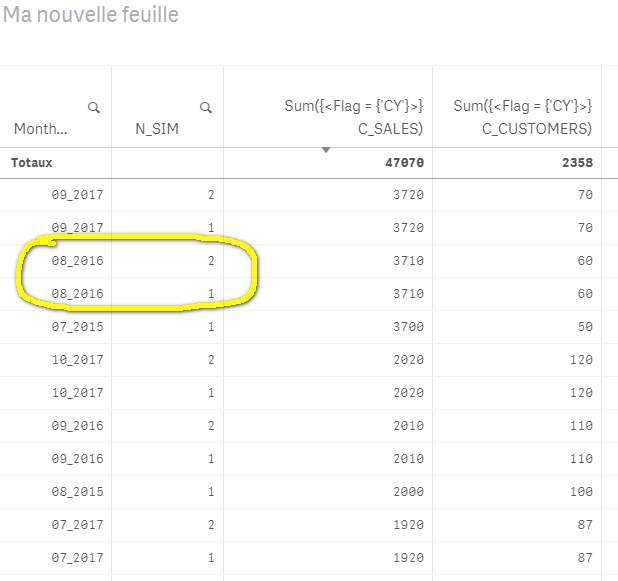Click the Sum C_CUSTOMERS column header
Image resolution: width=618 pixels, height=581 pixels.
(523, 117)
